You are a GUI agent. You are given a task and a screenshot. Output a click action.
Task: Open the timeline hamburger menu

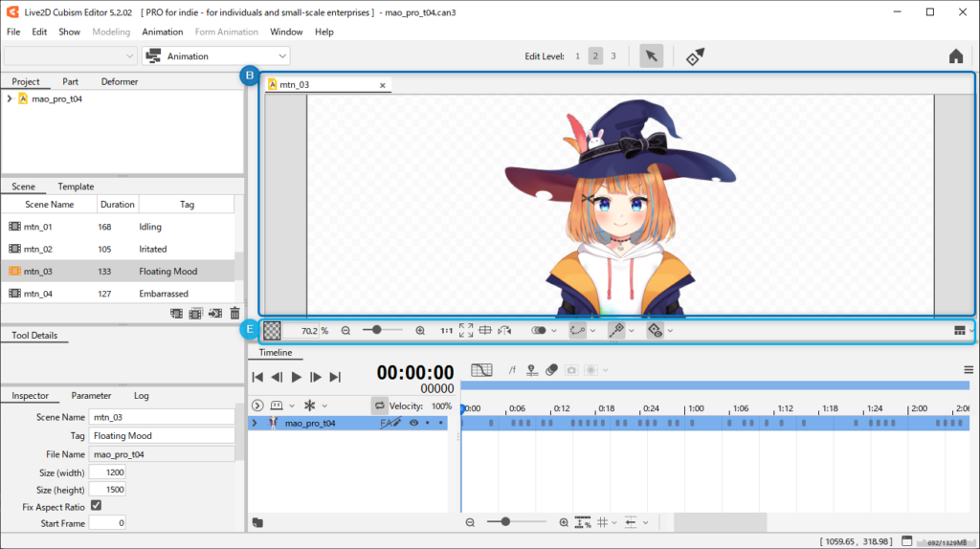(x=969, y=370)
